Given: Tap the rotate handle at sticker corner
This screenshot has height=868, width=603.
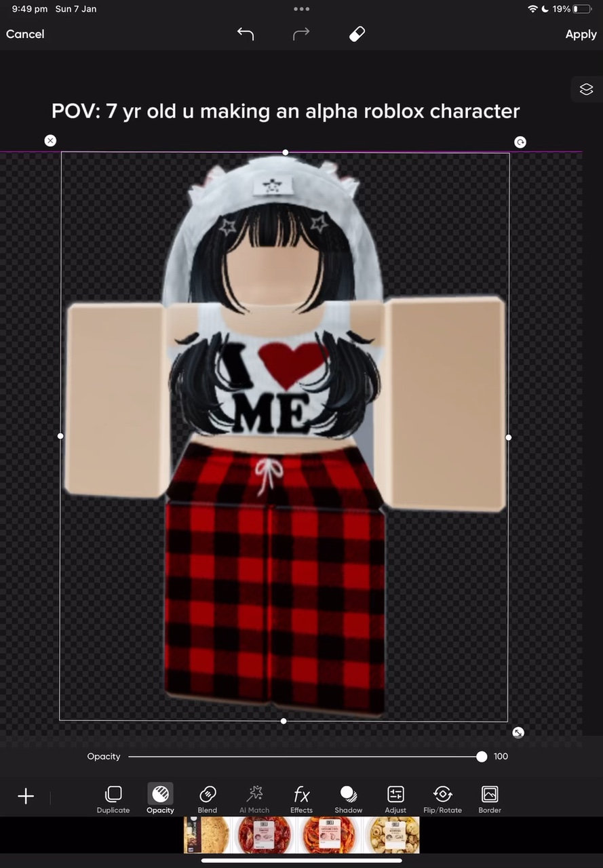Looking at the screenshot, I should [520, 142].
